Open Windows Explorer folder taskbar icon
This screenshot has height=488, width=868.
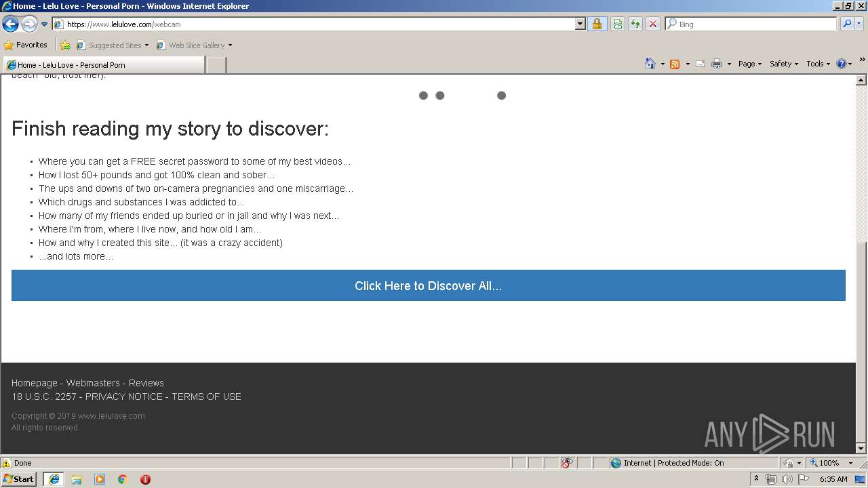point(77,479)
